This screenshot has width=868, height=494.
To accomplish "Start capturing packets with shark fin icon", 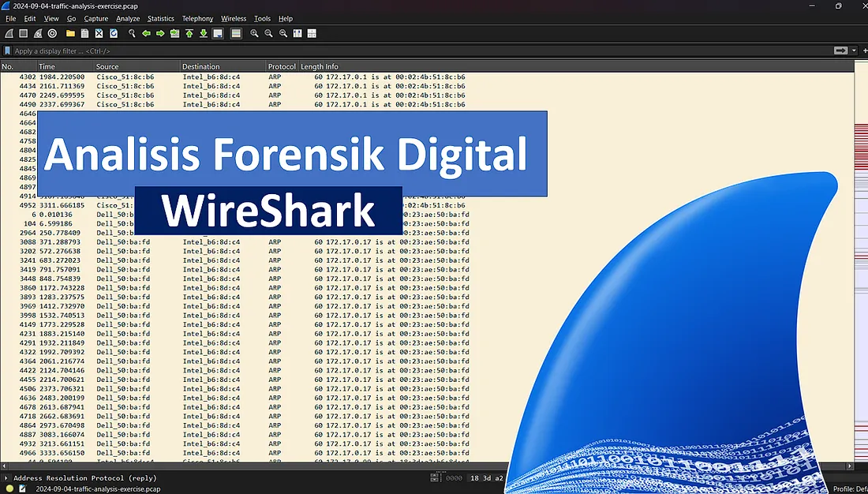I will (9, 33).
